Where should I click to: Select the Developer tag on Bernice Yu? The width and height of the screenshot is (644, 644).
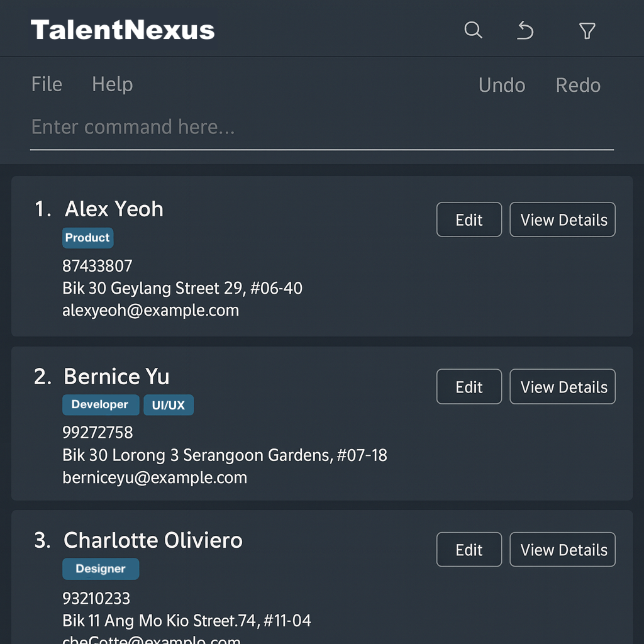pos(100,405)
